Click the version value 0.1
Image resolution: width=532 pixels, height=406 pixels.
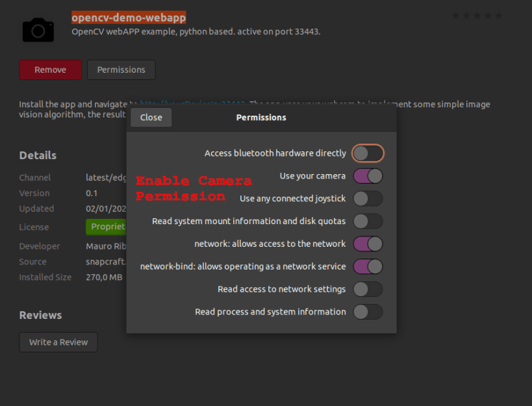coord(92,194)
